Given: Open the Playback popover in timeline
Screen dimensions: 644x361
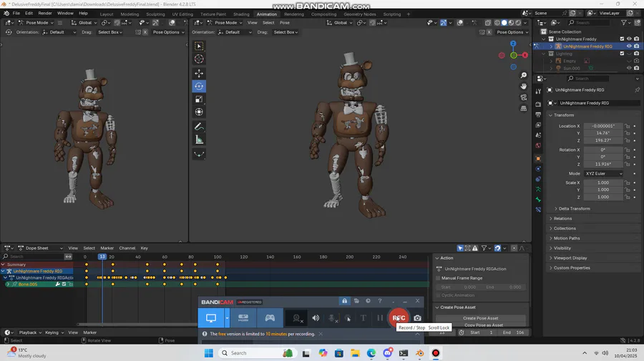Looking at the screenshot, I should (x=30, y=332).
